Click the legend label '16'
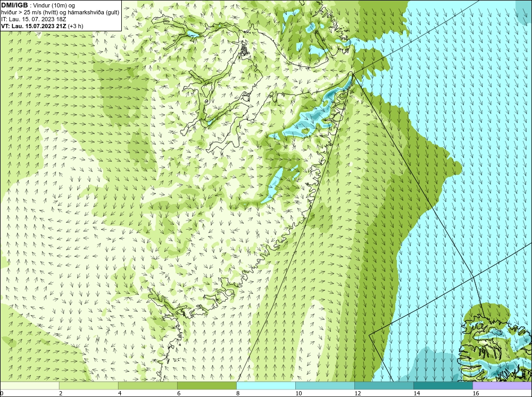Screen dimensions: 532x397 (475, 393)
